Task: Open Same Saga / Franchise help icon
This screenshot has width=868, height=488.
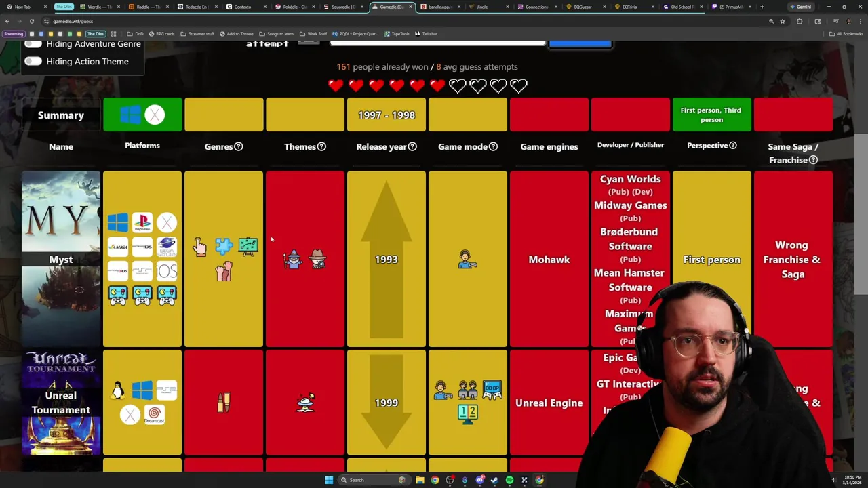Action: click(813, 160)
